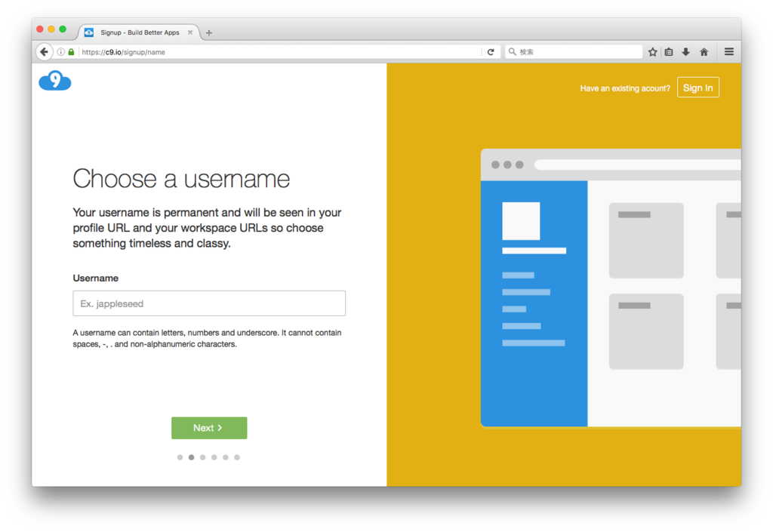Show site information via the info icon
The height and width of the screenshot is (532, 773).
click(60, 52)
